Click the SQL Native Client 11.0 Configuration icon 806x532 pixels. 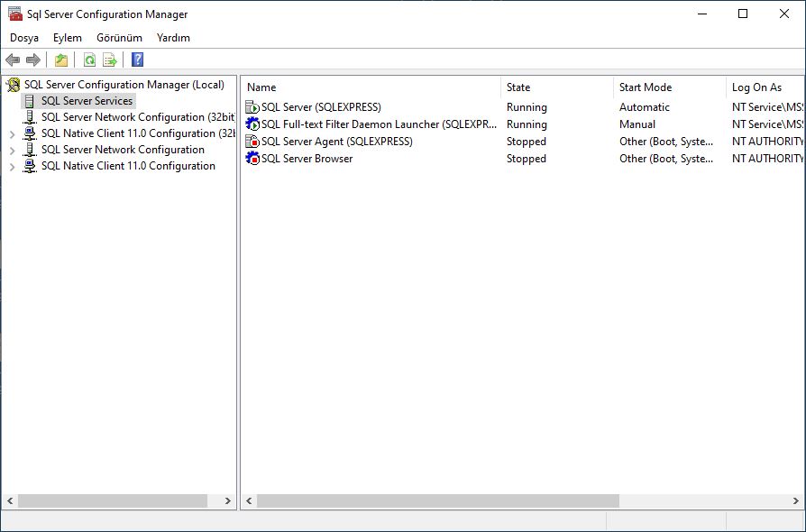(x=30, y=166)
